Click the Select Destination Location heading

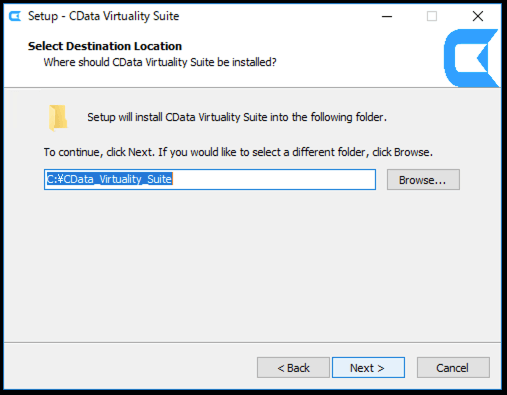(x=105, y=46)
